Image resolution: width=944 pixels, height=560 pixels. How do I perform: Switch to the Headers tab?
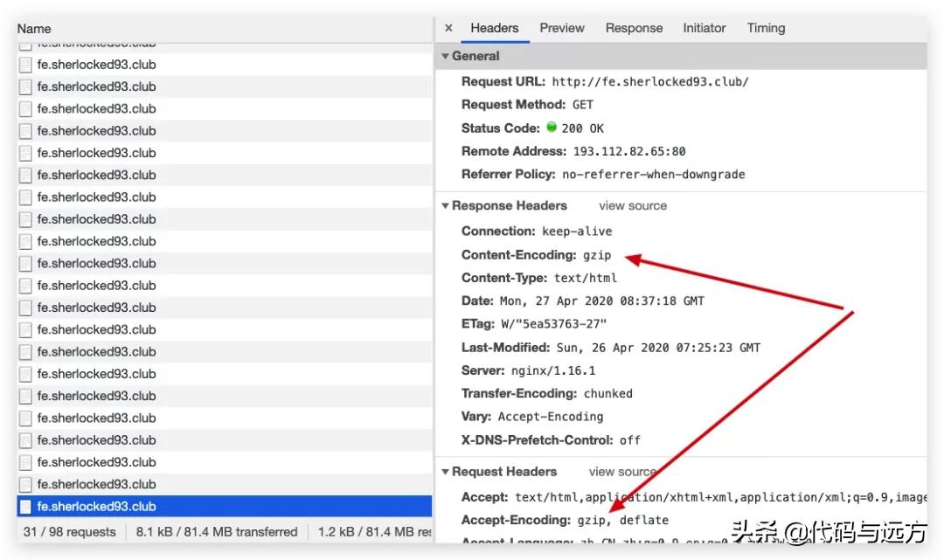coord(494,28)
